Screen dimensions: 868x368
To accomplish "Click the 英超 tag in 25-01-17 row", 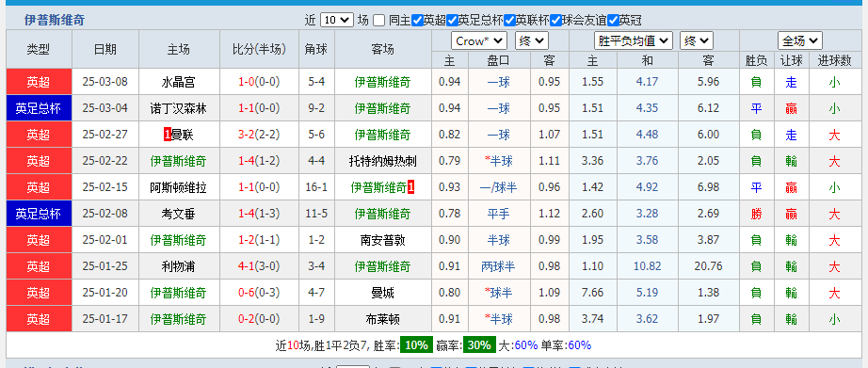I will (39, 319).
